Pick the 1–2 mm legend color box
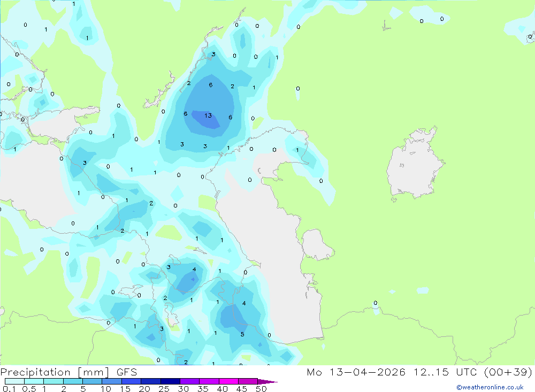Viewport: 535px width, 392px height. pyautogui.click(x=53, y=381)
